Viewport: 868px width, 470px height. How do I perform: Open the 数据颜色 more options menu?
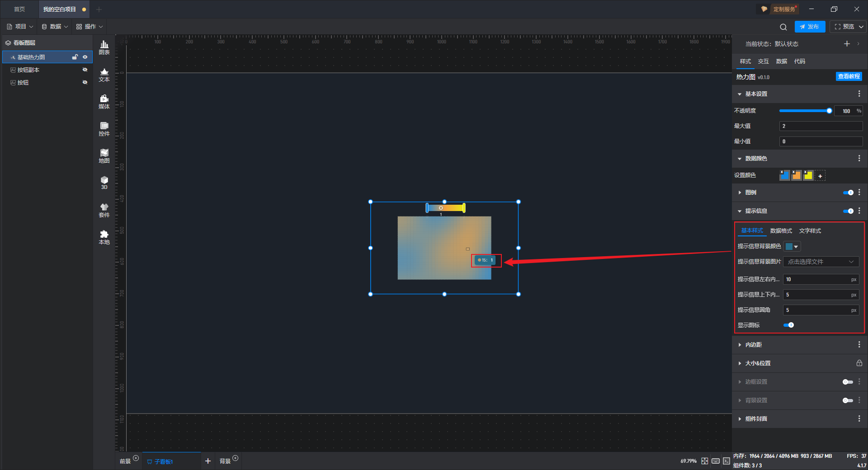point(859,158)
